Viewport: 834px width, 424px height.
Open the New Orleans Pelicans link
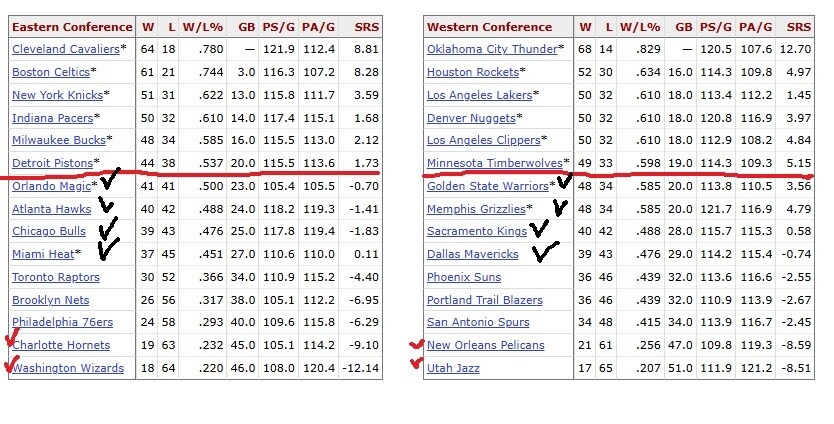click(x=486, y=345)
